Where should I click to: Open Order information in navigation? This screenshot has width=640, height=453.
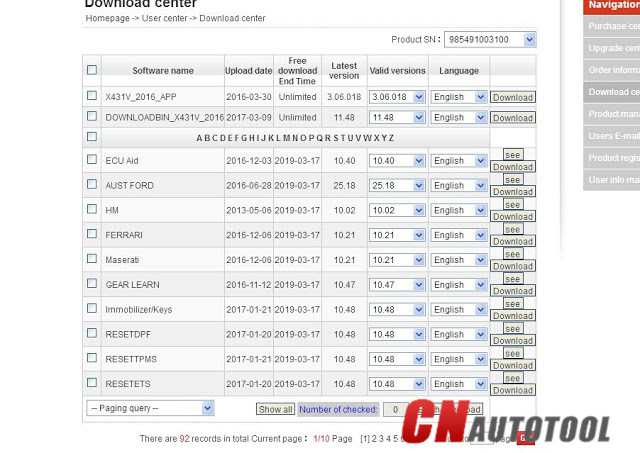tap(611, 70)
